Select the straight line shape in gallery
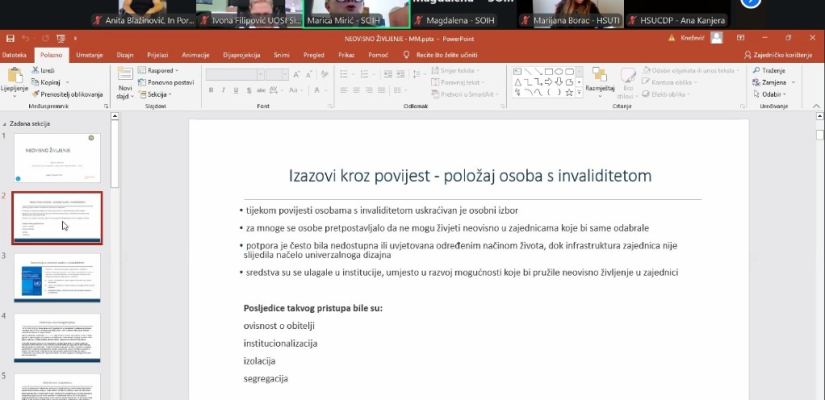 pos(528,72)
